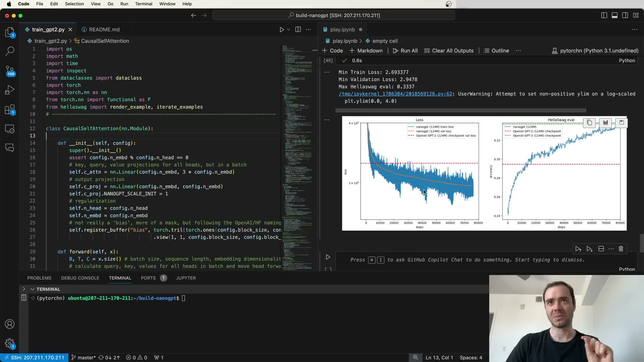Open the Search view in activity bar
This screenshot has height=362, width=644.
(x=10, y=51)
